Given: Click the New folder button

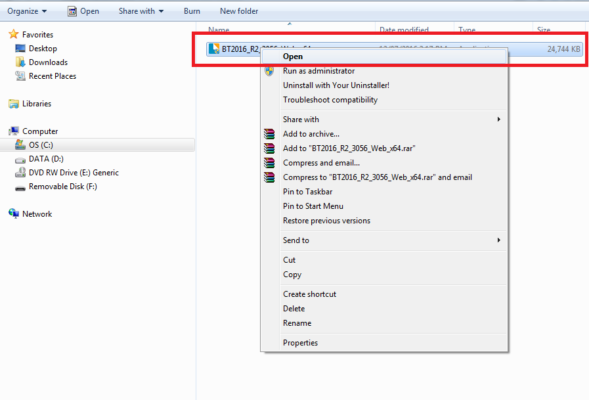Looking at the screenshot, I should point(239,11).
